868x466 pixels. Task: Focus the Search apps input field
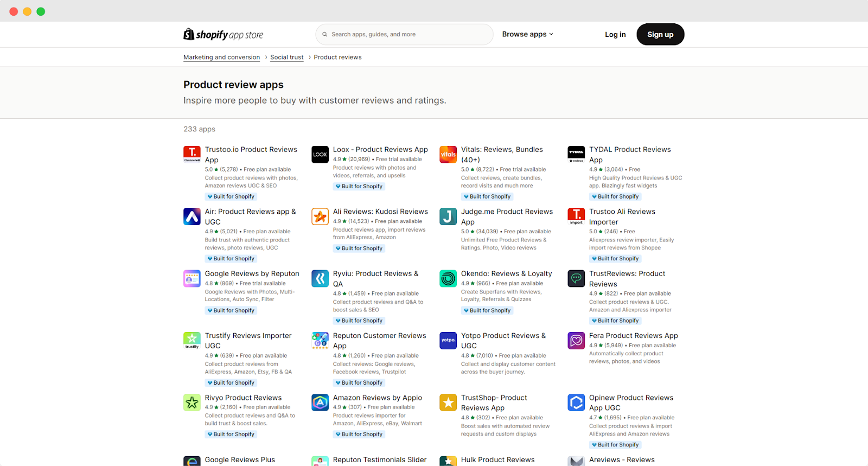pos(404,34)
